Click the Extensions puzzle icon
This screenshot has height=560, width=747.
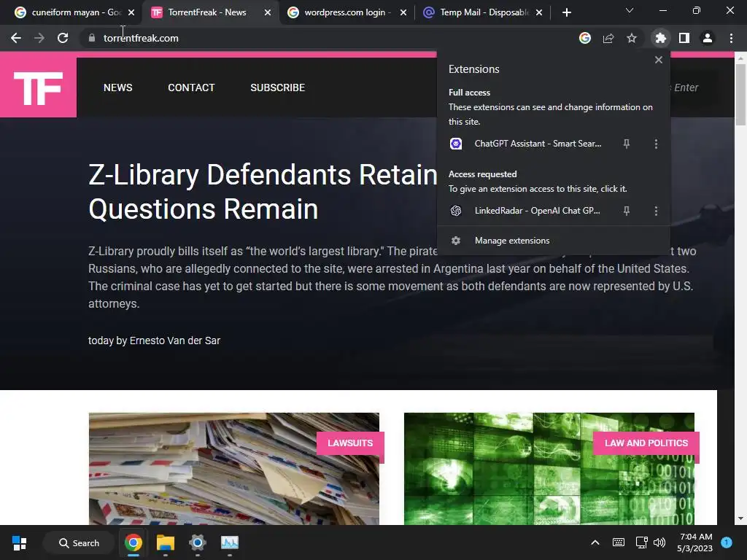[x=661, y=38]
